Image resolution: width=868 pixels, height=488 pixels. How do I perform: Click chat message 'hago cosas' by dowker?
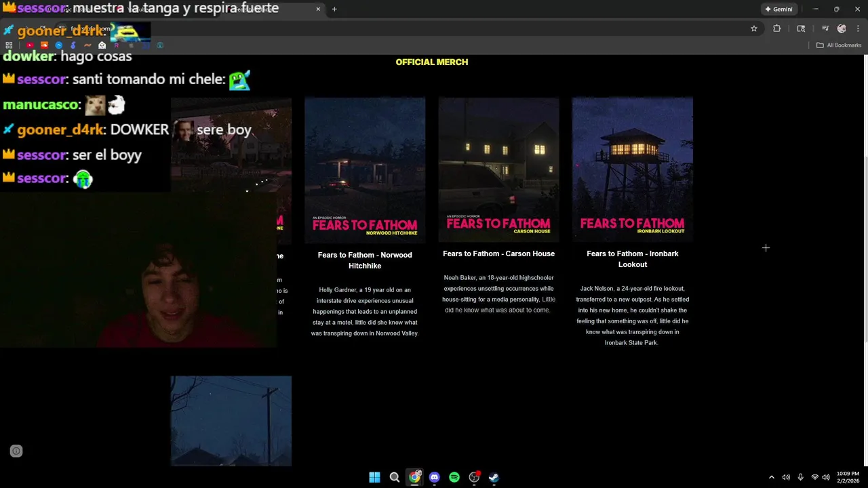point(96,57)
